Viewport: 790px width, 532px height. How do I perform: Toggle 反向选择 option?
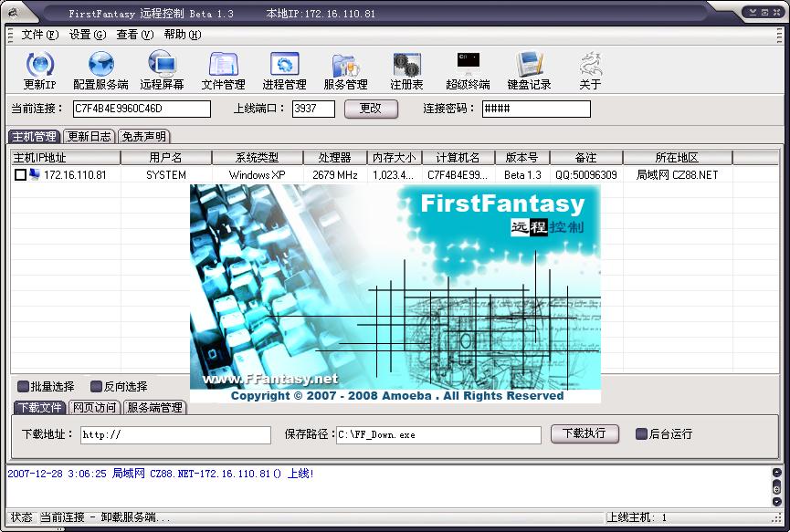(x=97, y=386)
